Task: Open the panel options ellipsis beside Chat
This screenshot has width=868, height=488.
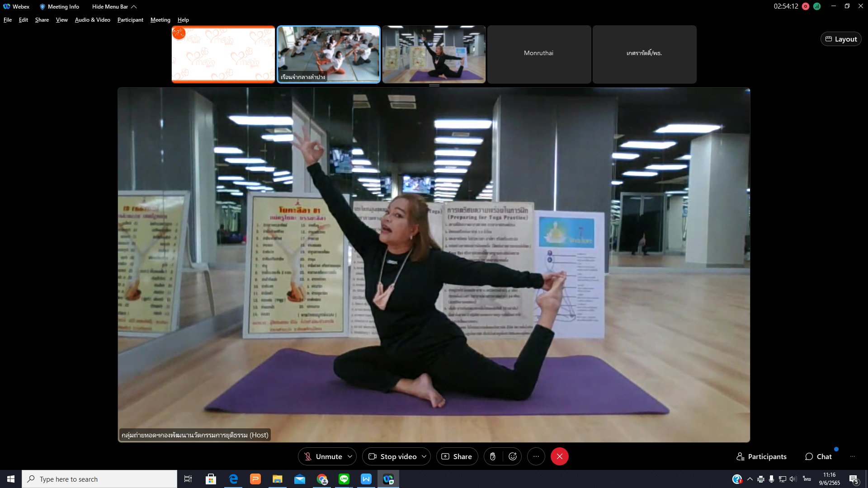Action: point(852,456)
